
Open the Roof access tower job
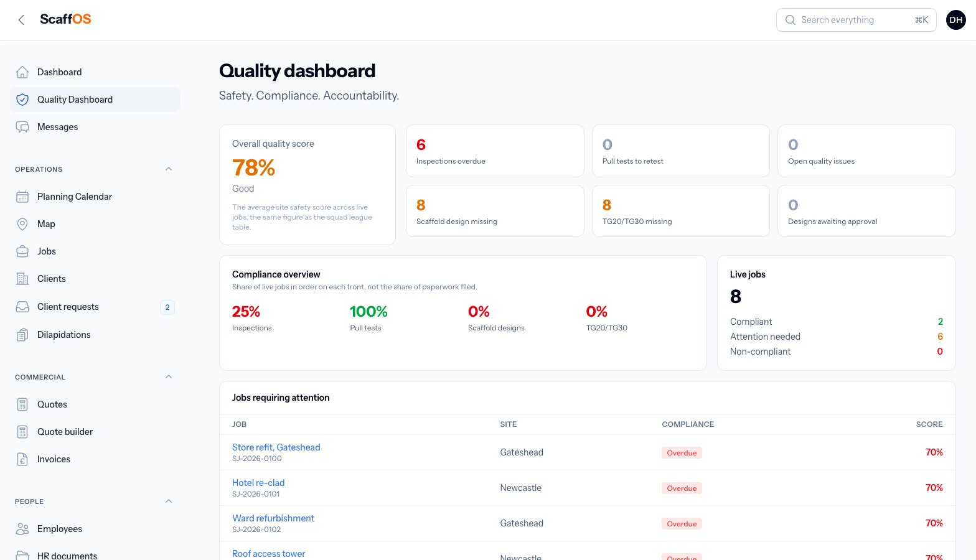(x=269, y=554)
